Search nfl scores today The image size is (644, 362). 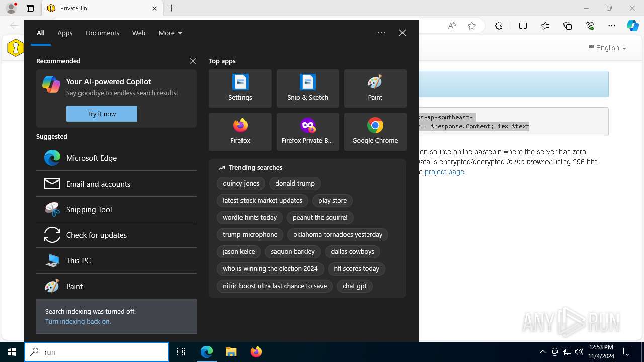357,268
